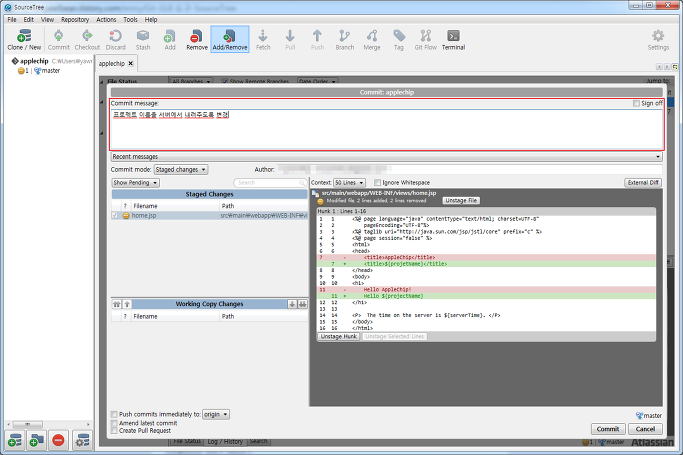Click the Commit toolbar icon
Screen dimensions: 683x455
tap(58, 40)
